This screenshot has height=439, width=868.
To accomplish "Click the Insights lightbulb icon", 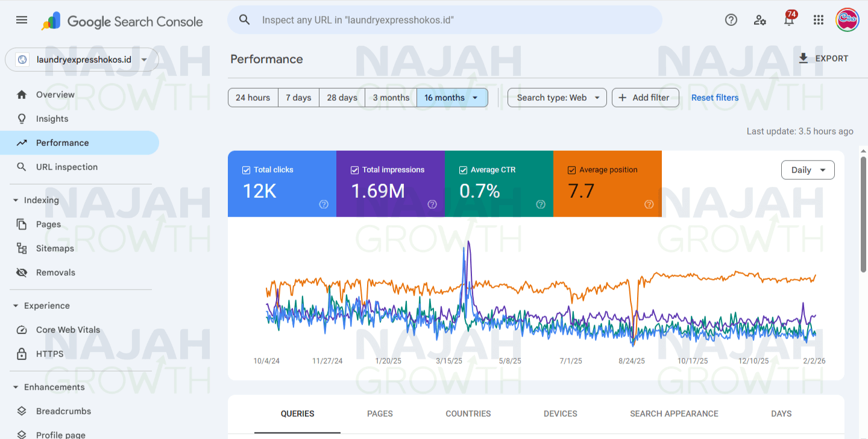I will click(x=22, y=119).
